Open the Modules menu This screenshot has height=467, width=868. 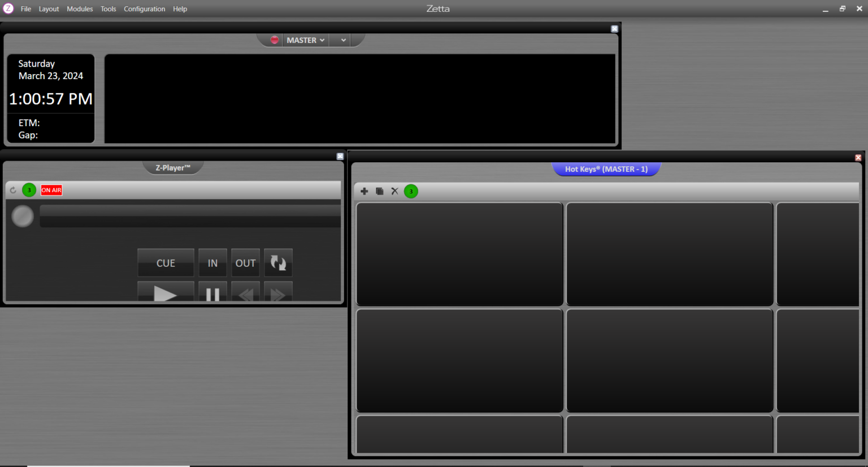[80, 8]
